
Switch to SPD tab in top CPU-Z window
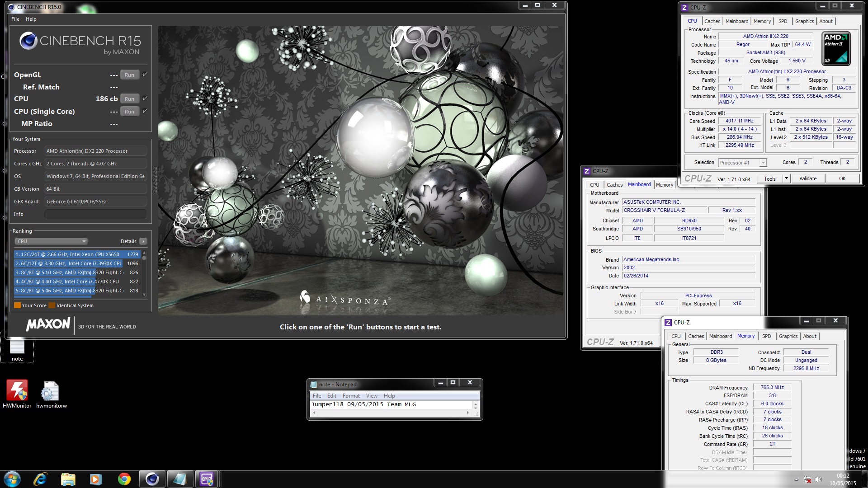pos(783,21)
